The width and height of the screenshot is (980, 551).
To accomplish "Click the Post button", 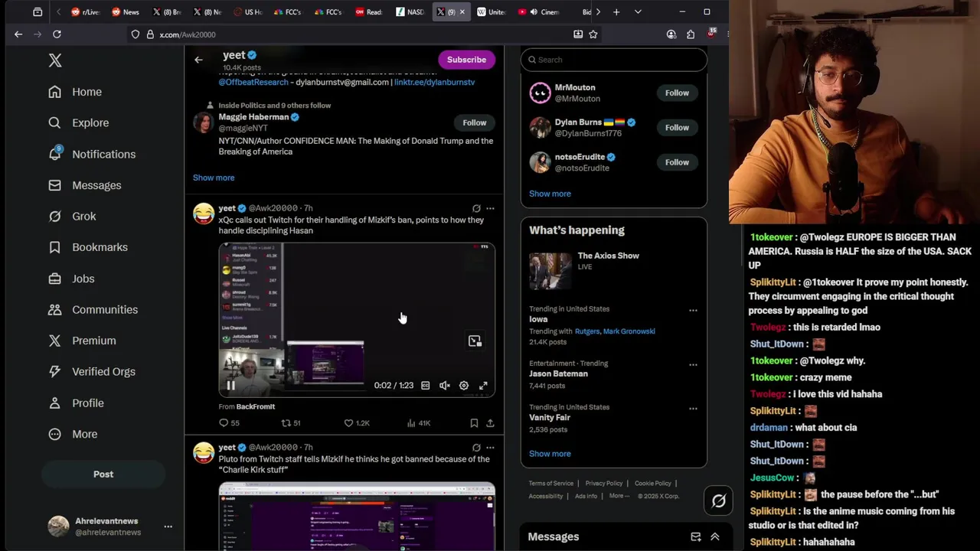I will tap(103, 474).
